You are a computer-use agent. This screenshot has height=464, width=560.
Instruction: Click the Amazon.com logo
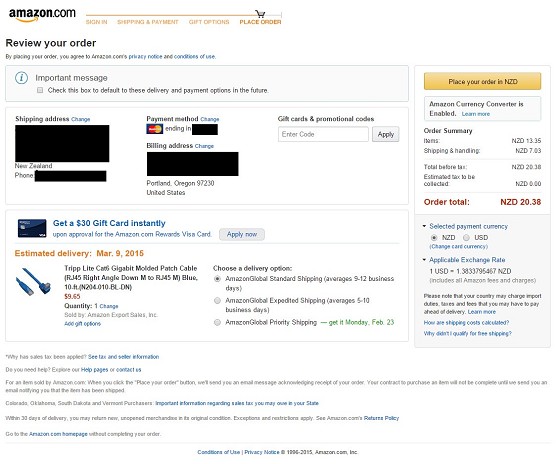[42, 15]
